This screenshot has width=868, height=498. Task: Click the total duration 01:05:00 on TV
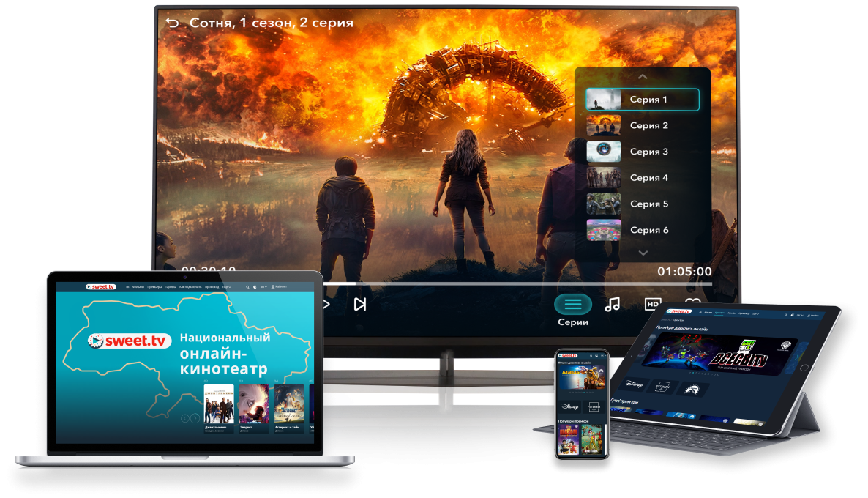[684, 272]
